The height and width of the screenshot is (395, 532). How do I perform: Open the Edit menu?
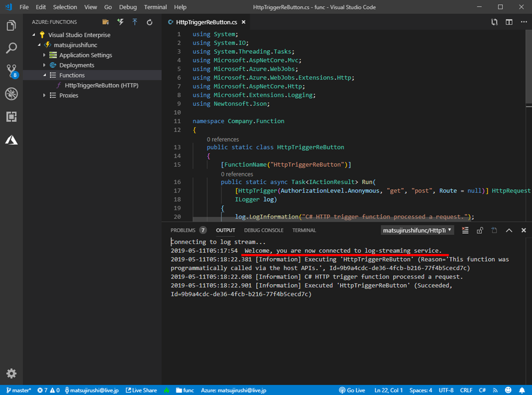pyautogui.click(x=41, y=7)
